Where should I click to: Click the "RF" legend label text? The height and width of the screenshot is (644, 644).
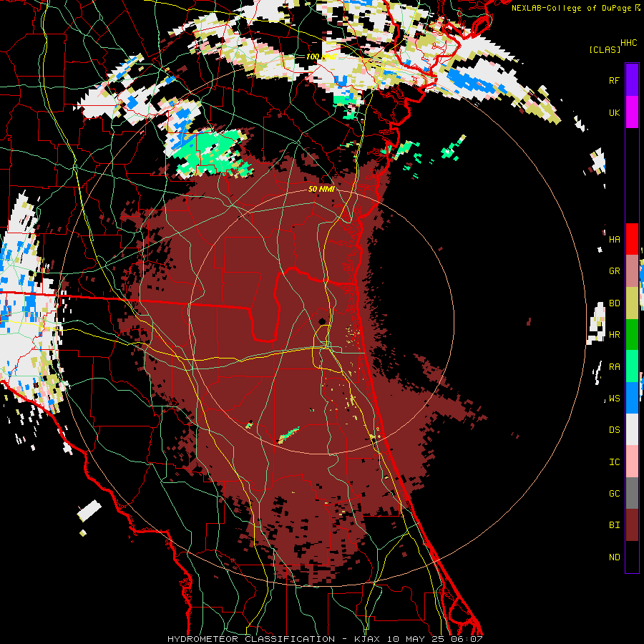(614, 80)
